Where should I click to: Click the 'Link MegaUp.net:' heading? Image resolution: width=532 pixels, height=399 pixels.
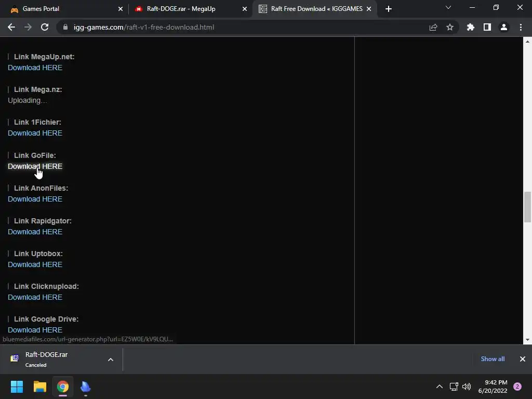[x=44, y=57]
